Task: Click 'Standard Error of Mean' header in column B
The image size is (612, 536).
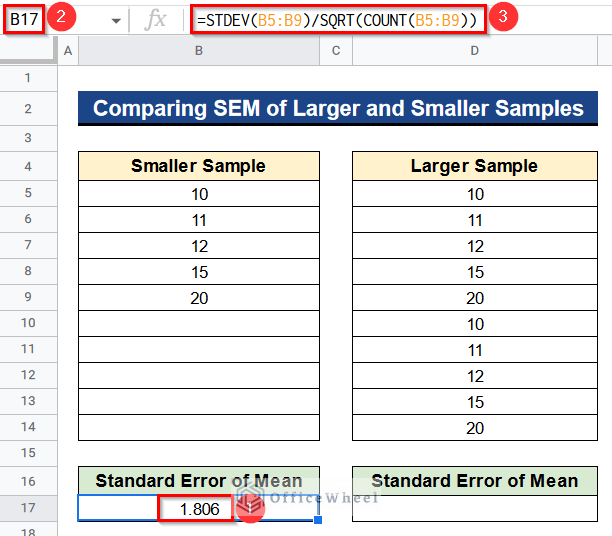Action: 199,481
